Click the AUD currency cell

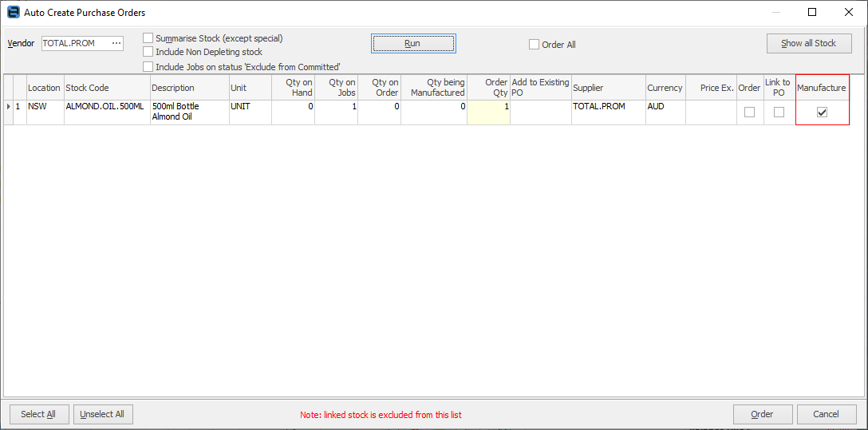point(665,112)
